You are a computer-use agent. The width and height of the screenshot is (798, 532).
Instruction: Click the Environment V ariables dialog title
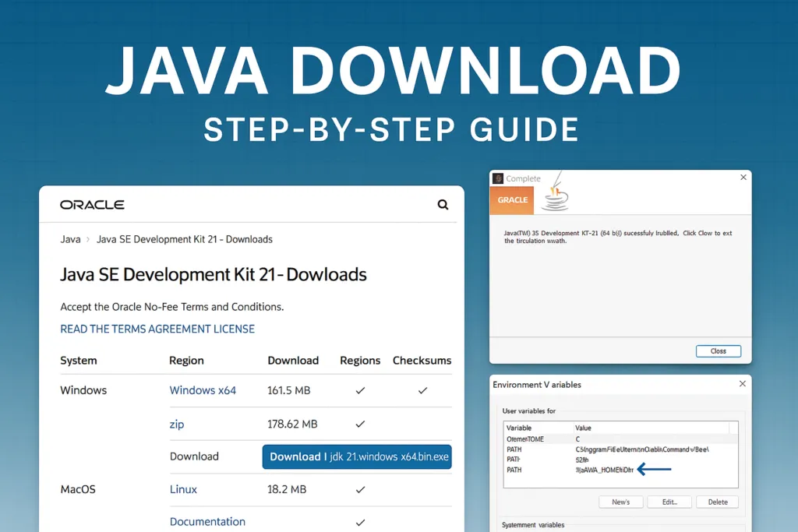pos(537,385)
